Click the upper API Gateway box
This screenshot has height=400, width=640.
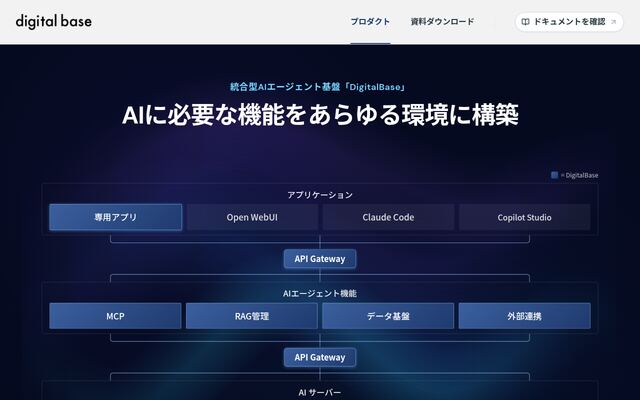tap(320, 259)
